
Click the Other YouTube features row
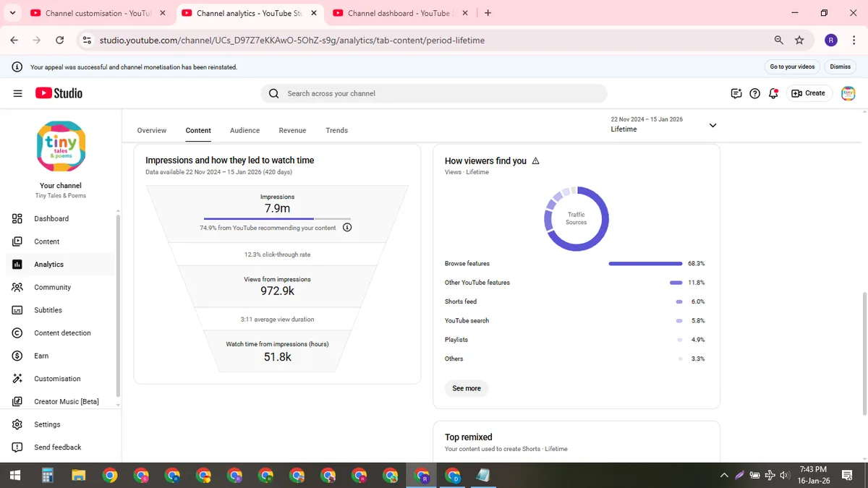(x=575, y=283)
